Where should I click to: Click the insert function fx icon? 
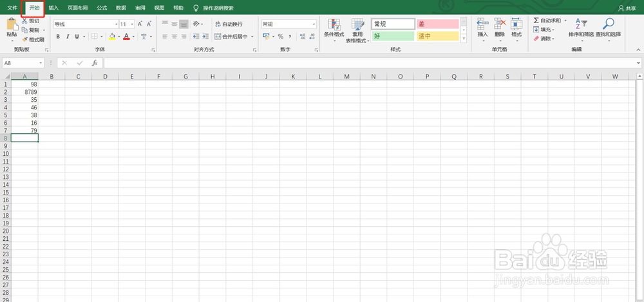click(x=95, y=63)
